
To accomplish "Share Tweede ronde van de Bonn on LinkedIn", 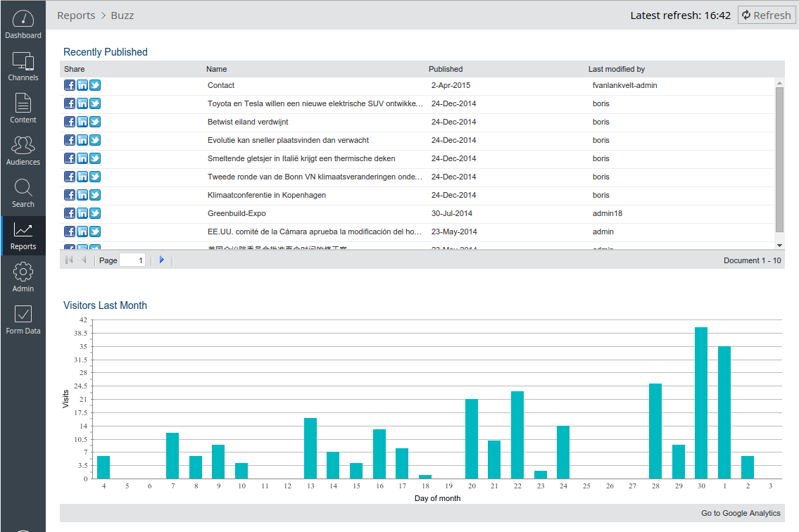I will pyautogui.click(x=82, y=177).
